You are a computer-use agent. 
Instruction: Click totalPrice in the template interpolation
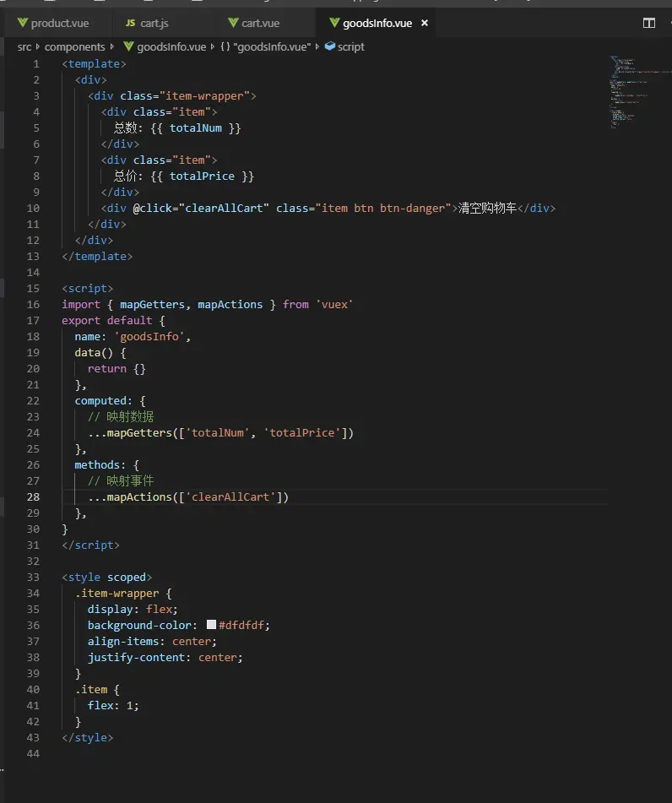pyautogui.click(x=202, y=176)
